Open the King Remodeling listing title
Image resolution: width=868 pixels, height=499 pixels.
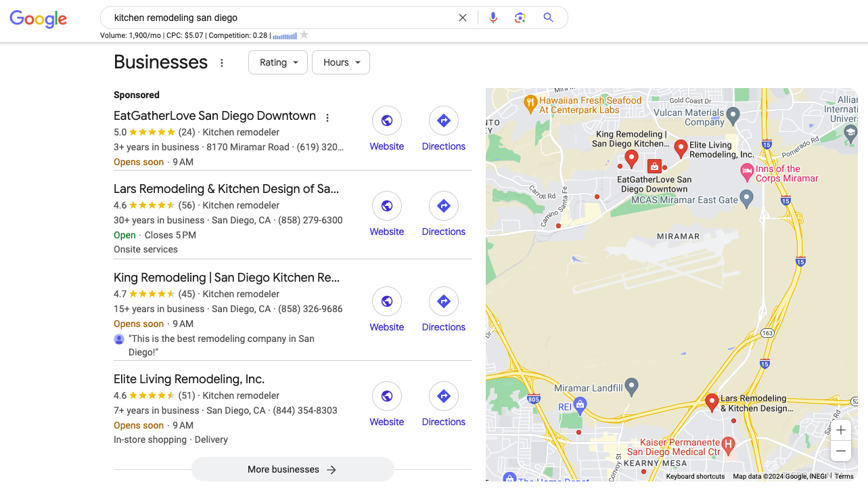click(227, 278)
